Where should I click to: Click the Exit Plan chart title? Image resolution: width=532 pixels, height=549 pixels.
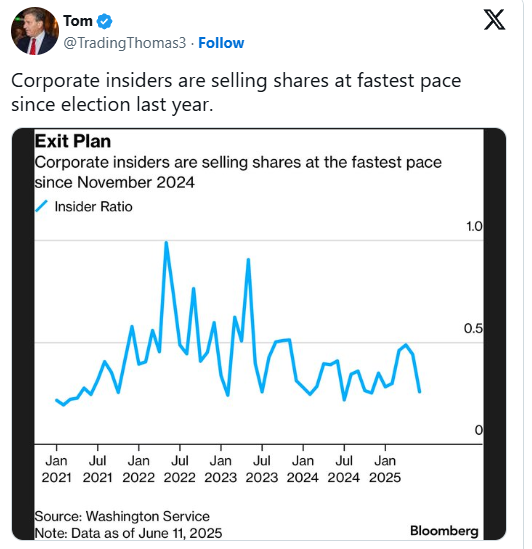coord(73,141)
